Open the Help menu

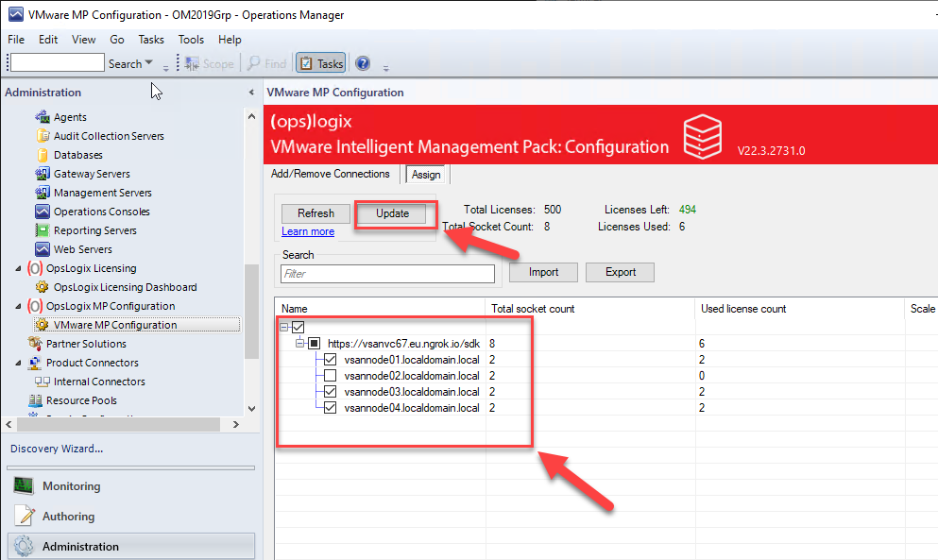click(x=230, y=40)
